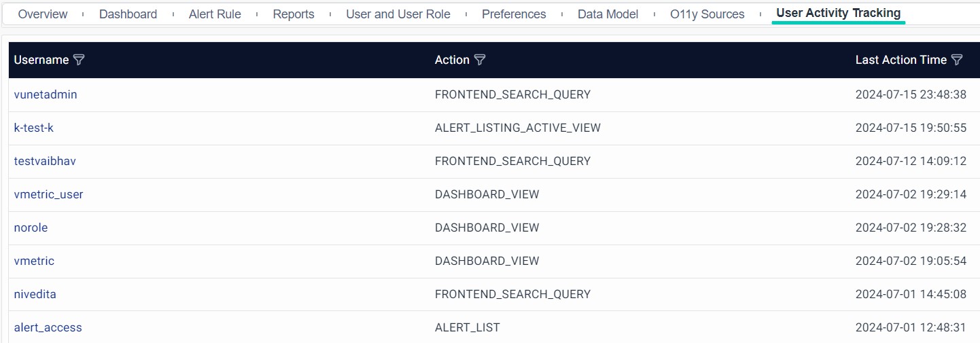Open the vunetadmin username link
Image resolution: width=980 pixels, height=343 pixels.
[x=46, y=94]
